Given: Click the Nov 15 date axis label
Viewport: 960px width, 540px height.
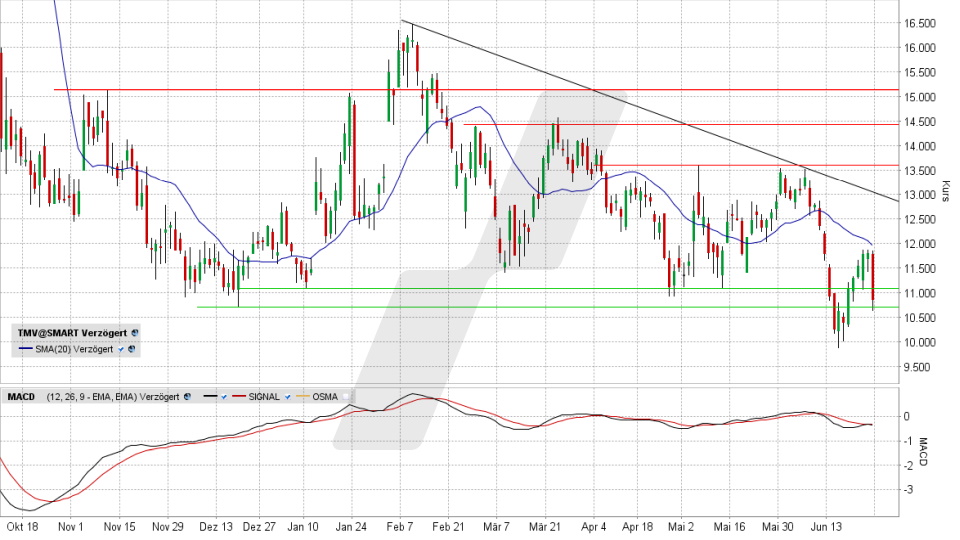Looking at the screenshot, I should [119, 527].
